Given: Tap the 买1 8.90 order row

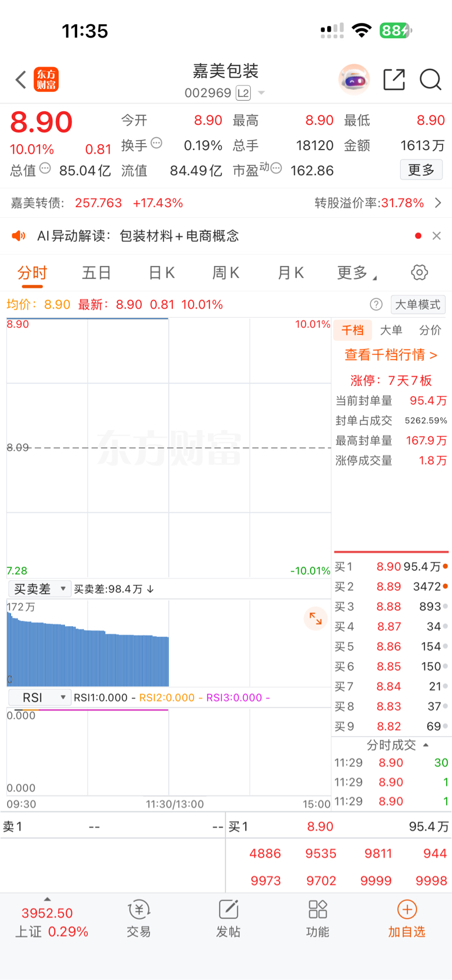Looking at the screenshot, I should click(x=391, y=567).
